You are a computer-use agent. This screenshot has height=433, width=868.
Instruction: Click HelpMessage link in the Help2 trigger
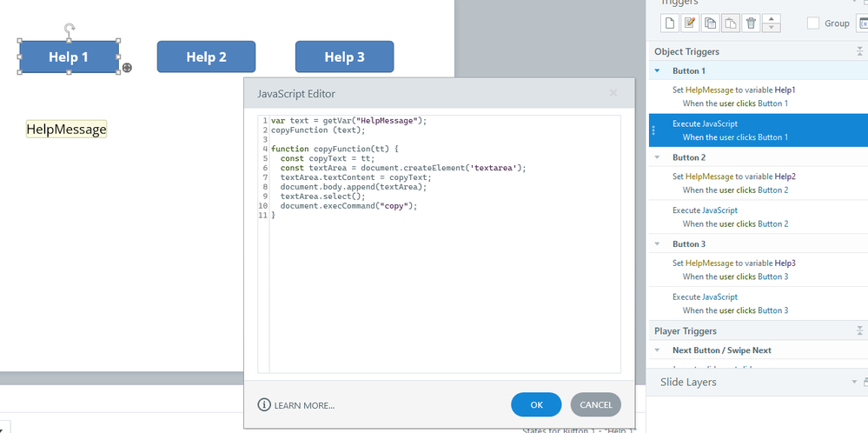tap(709, 177)
